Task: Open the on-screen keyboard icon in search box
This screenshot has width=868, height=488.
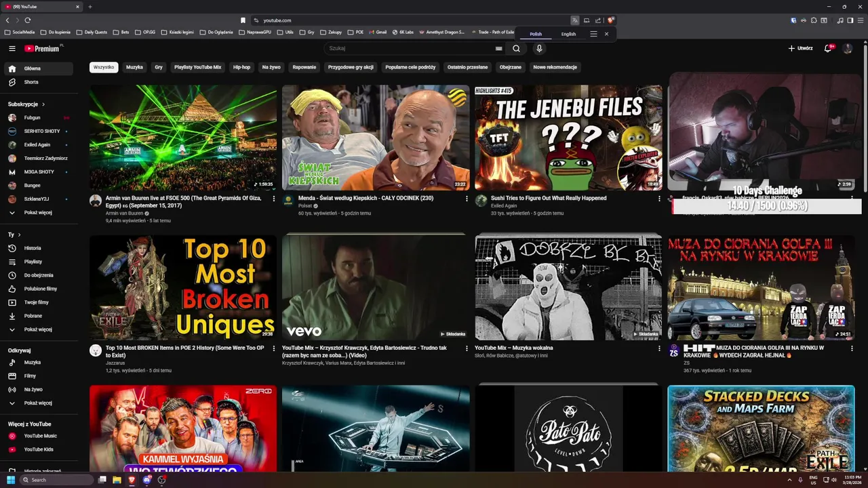Action: tap(498, 48)
